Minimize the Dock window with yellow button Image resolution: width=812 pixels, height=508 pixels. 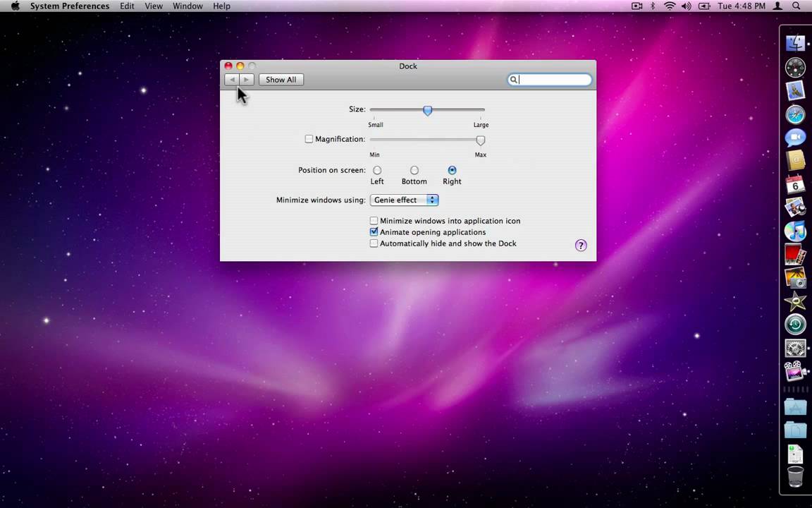[240, 66]
